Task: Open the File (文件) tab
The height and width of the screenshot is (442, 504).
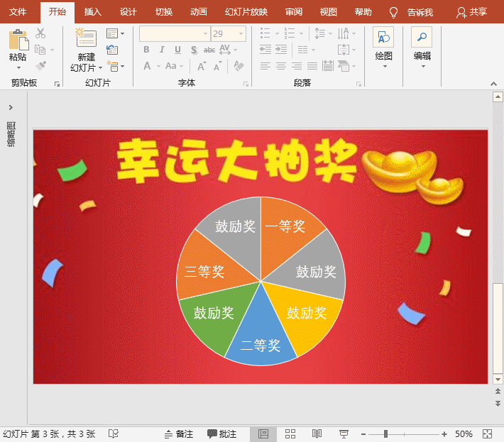Action: click(x=18, y=12)
